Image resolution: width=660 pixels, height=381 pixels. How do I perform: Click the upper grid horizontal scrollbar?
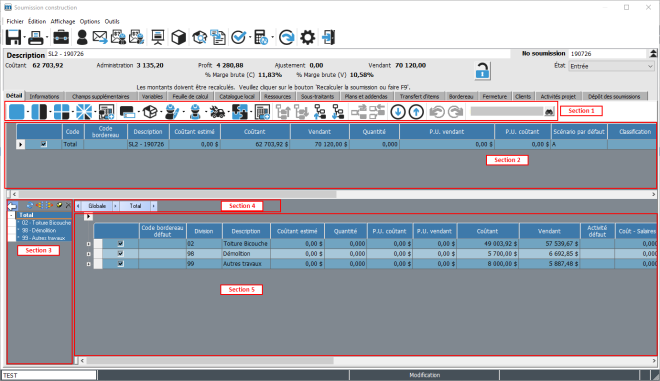(x=333, y=194)
